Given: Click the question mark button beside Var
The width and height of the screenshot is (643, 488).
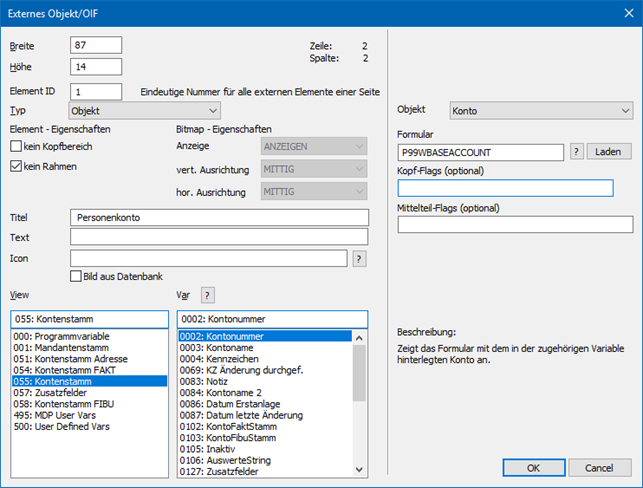Looking at the screenshot, I should pos(208,294).
